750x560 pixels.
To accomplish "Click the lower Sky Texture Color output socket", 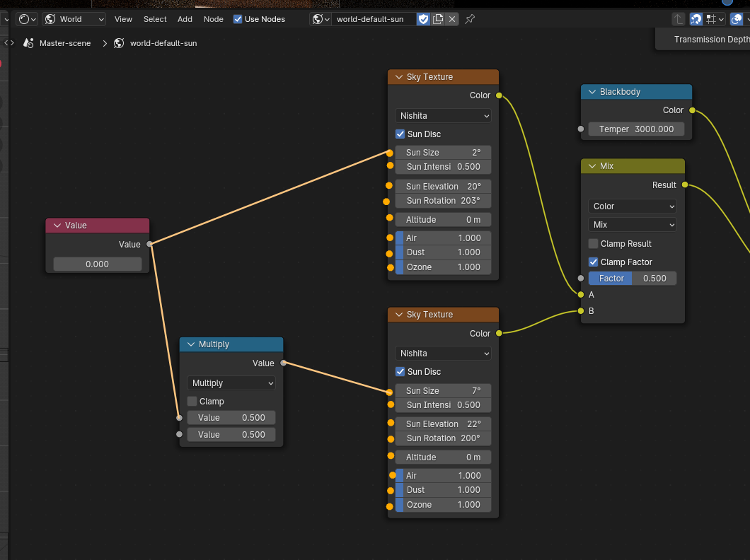I will [x=499, y=333].
